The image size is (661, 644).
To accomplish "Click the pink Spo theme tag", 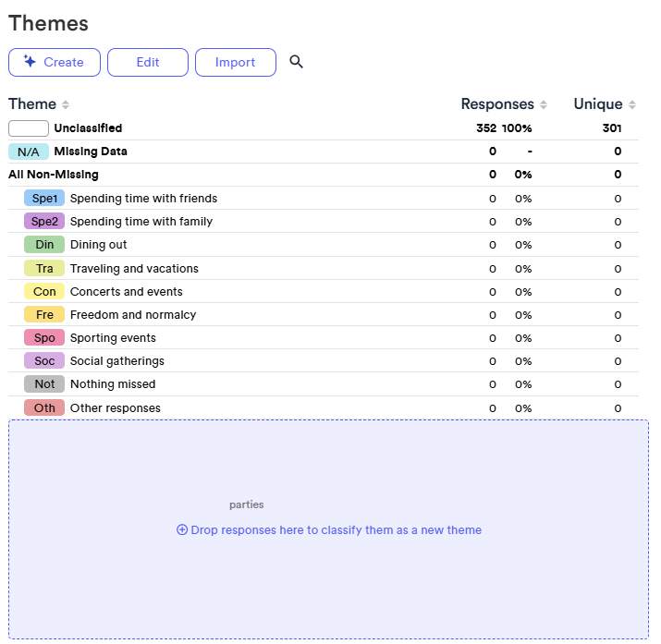I will pos(44,338).
